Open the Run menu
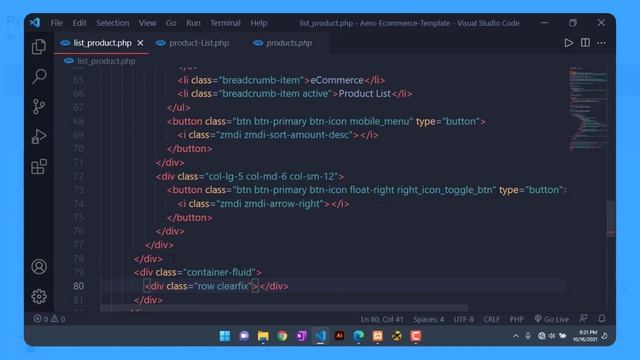The width and height of the screenshot is (640, 360). tap(193, 23)
